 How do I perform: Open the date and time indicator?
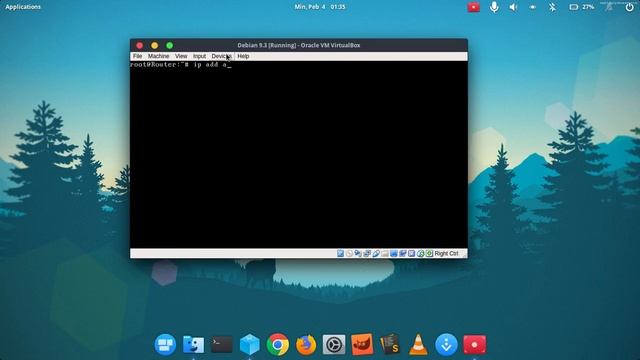(320, 7)
